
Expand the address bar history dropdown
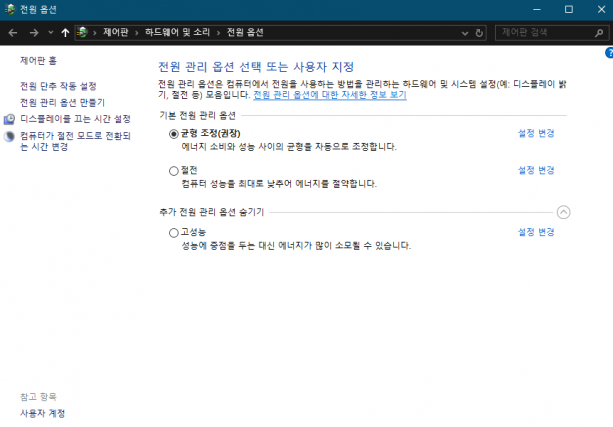466,33
